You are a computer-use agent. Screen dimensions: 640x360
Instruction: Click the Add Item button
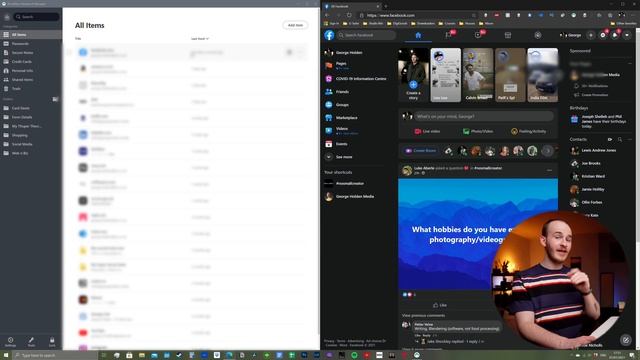(x=295, y=25)
